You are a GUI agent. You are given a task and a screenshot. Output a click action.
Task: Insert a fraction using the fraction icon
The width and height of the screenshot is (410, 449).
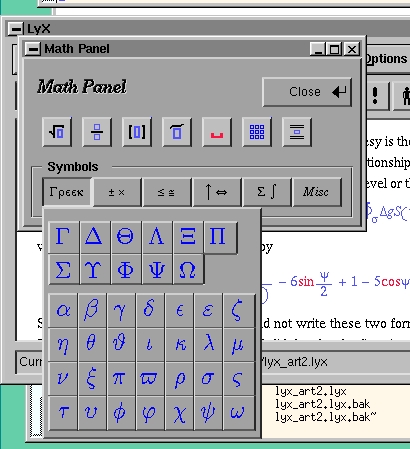click(97, 132)
